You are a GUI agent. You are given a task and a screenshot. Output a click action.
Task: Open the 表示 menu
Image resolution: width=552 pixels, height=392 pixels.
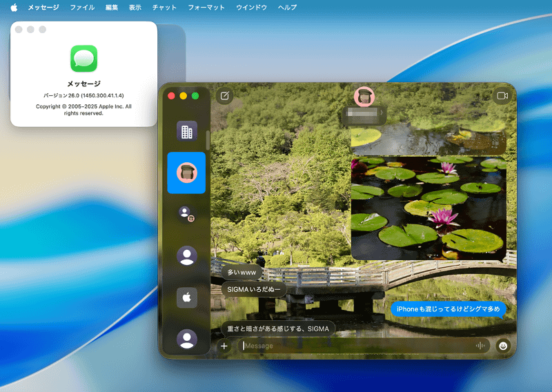tap(135, 8)
